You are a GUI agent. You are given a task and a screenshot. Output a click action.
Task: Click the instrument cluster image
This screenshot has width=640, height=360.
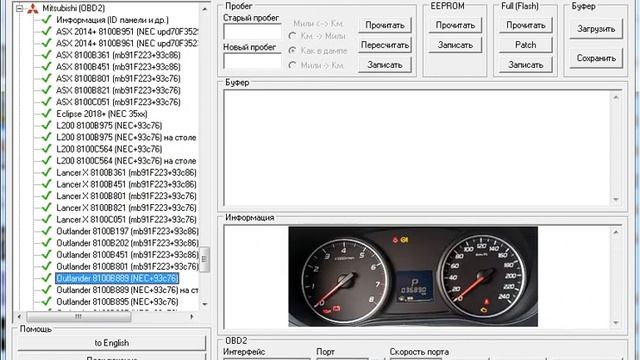(413, 277)
